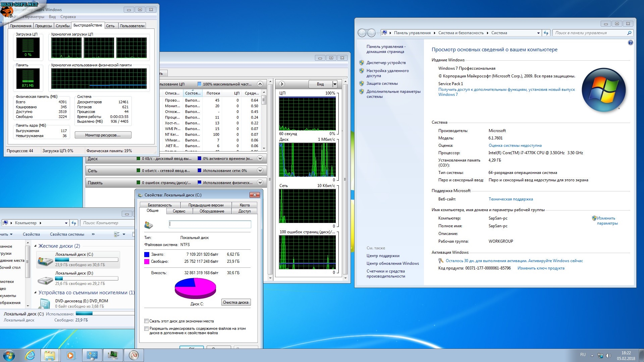Click the Resource Monitor button
This screenshot has width=644, height=362.
click(103, 135)
